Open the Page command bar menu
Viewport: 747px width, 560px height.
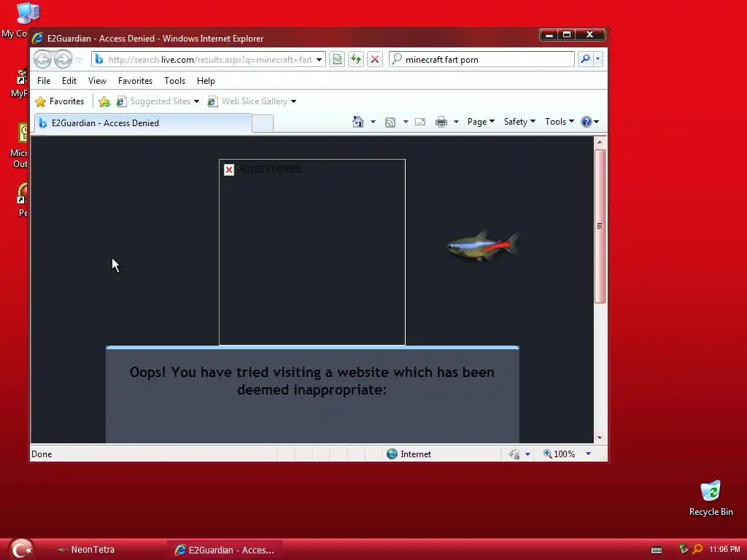[481, 122]
